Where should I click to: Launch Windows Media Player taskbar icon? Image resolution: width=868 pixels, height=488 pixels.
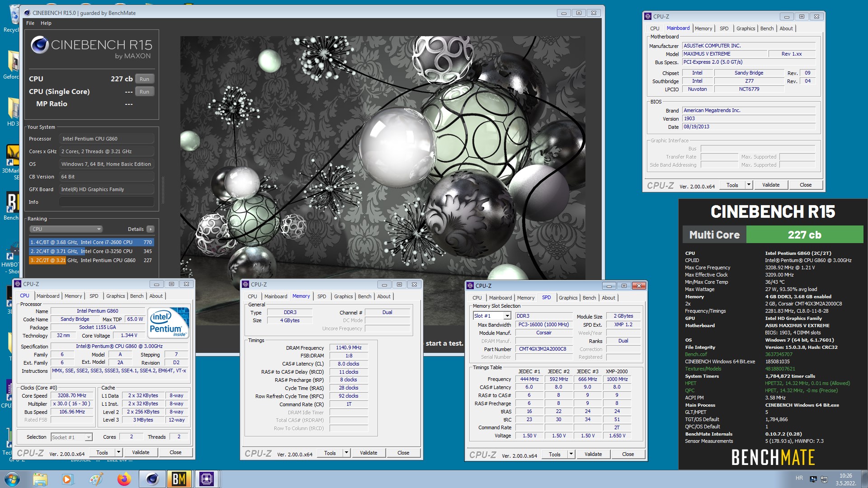click(x=67, y=479)
